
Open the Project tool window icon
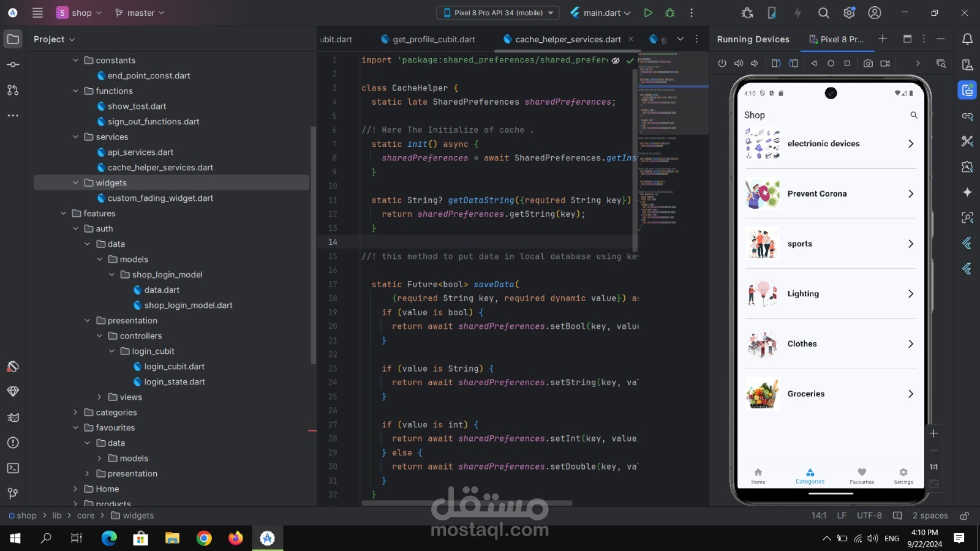coord(13,39)
